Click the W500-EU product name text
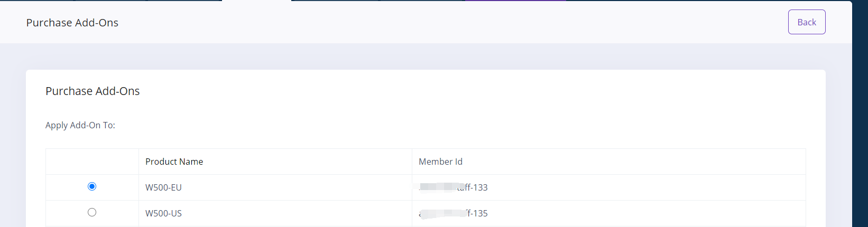The width and height of the screenshot is (868, 227). pos(163,187)
